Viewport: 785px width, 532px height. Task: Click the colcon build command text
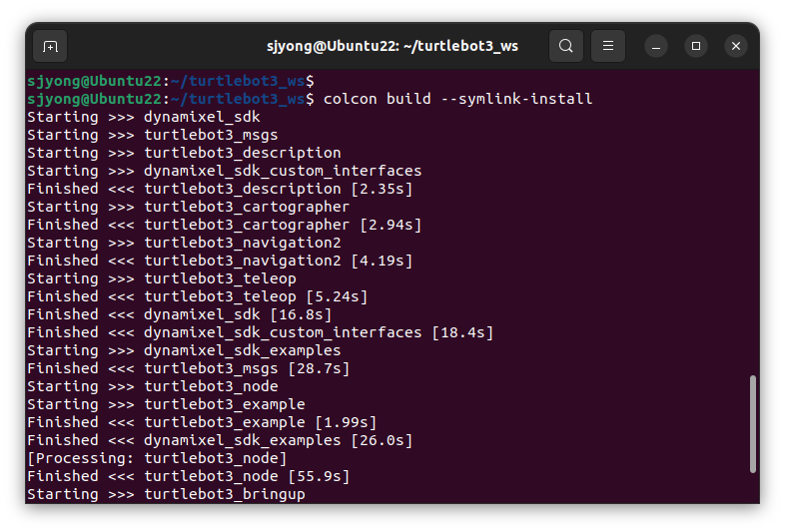pos(457,99)
